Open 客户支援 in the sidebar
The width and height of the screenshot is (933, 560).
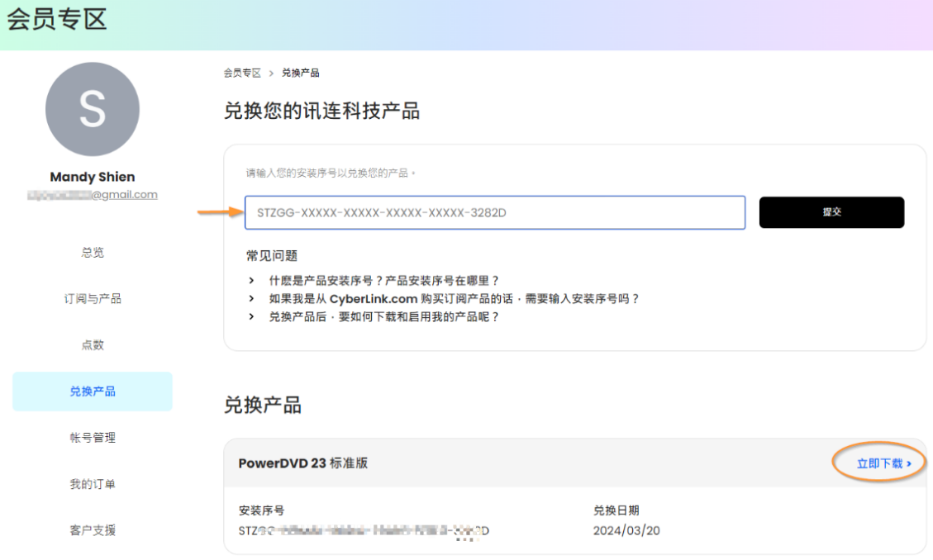point(93,530)
